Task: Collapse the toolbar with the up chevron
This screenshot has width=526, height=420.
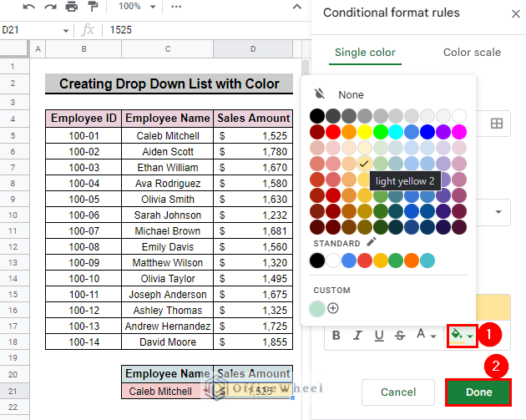Action: click(x=297, y=7)
